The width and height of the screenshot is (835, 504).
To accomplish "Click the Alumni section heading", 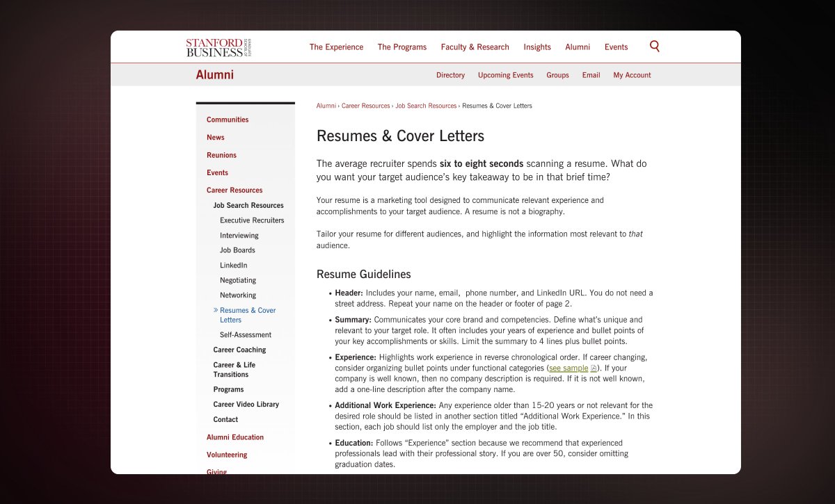I will coord(215,75).
